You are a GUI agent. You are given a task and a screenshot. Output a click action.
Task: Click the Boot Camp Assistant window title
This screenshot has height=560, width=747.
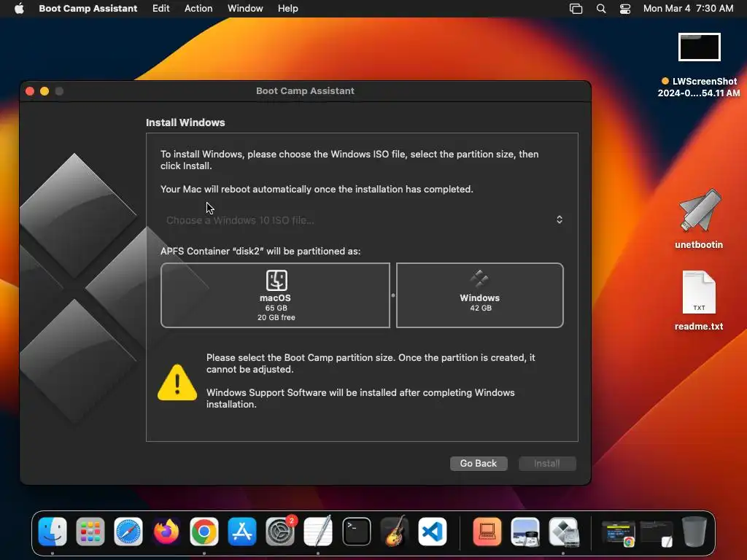(306, 91)
